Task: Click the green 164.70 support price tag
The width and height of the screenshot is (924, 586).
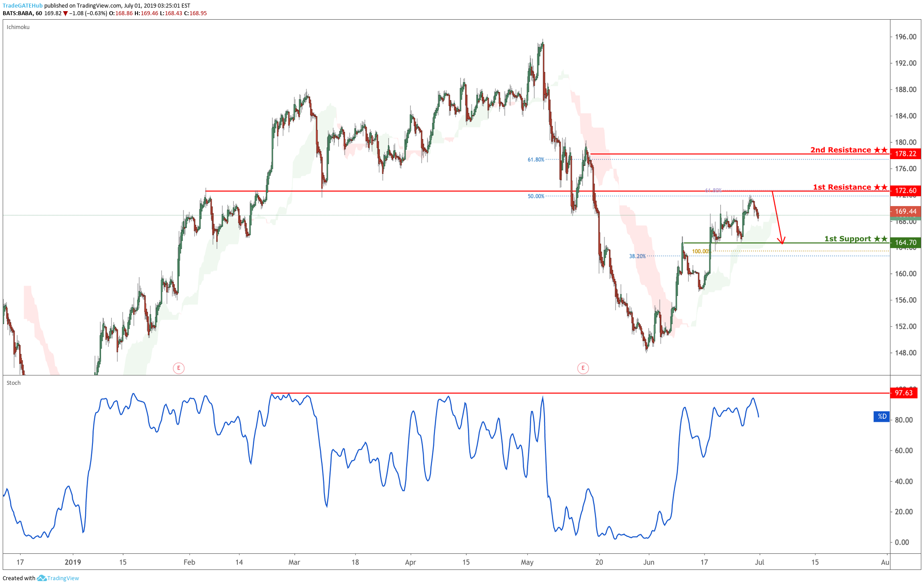Action: click(905, 243)
